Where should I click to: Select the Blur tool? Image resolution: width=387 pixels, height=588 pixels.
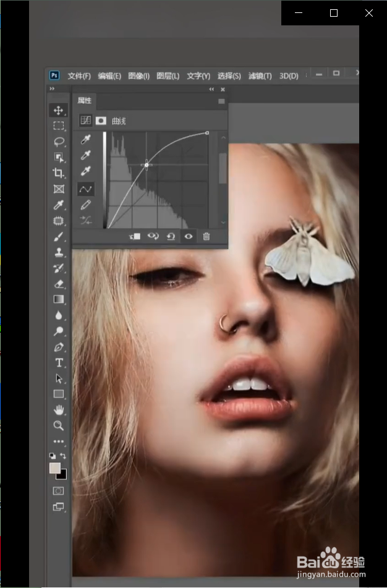click(x=59, y=315)
